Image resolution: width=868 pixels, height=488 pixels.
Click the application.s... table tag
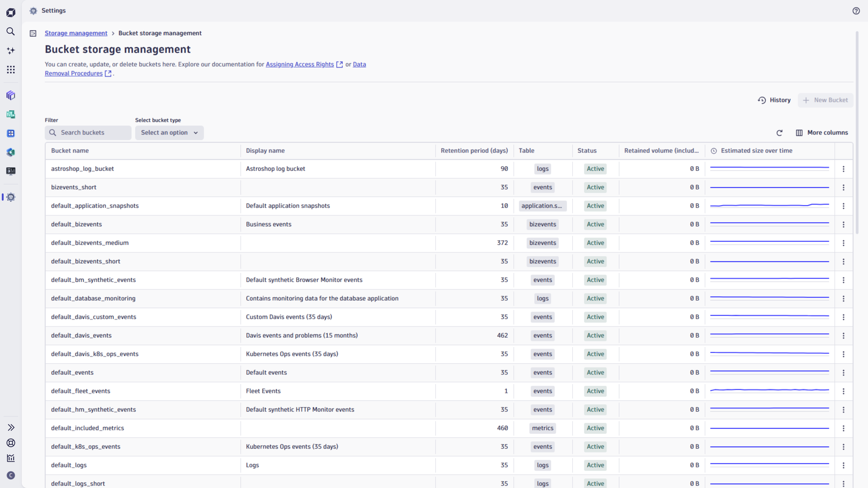pos(542,206)
